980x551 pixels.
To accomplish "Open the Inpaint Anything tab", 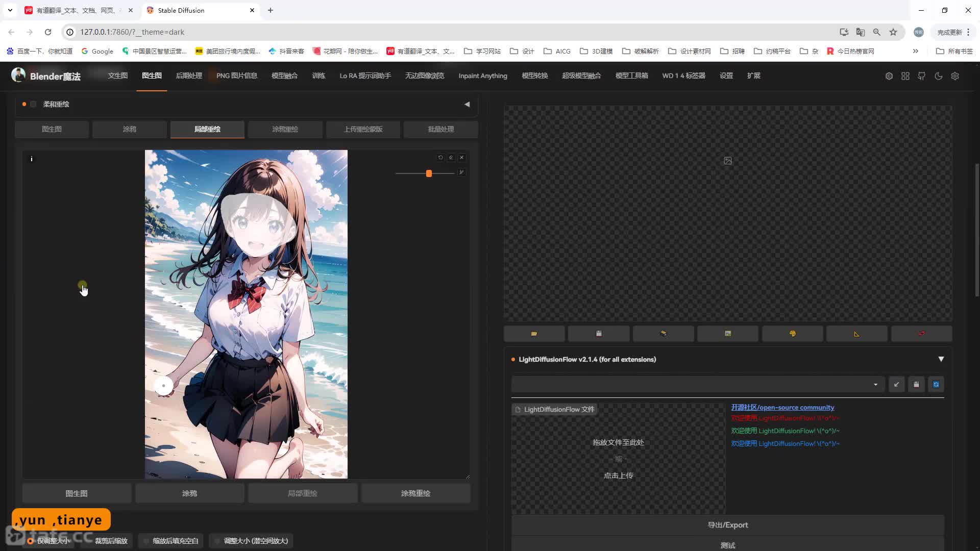I will click(483, 76).
